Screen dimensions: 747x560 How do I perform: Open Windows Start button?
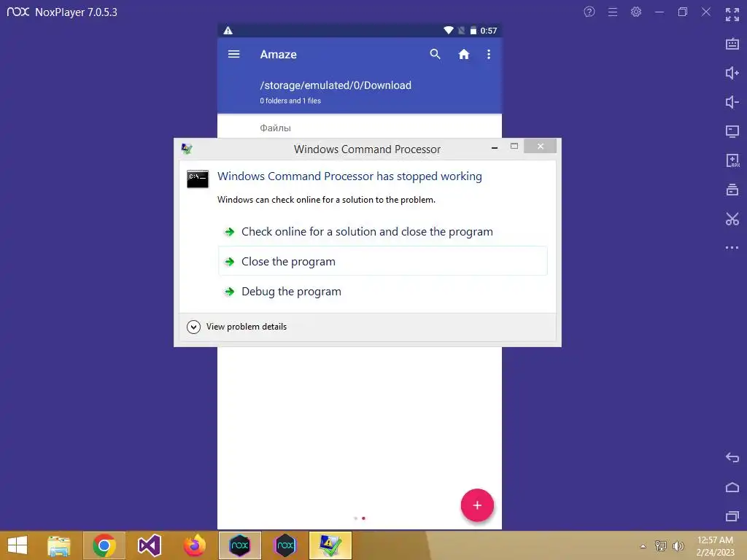[x=18, y=545]
